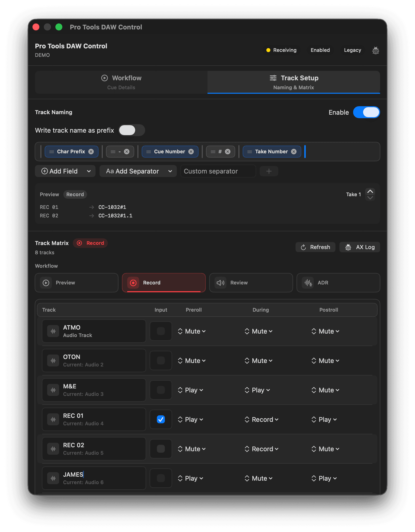Click the refresh arrow icon
The image size is (415, 532).
click(x=303, y=247)
